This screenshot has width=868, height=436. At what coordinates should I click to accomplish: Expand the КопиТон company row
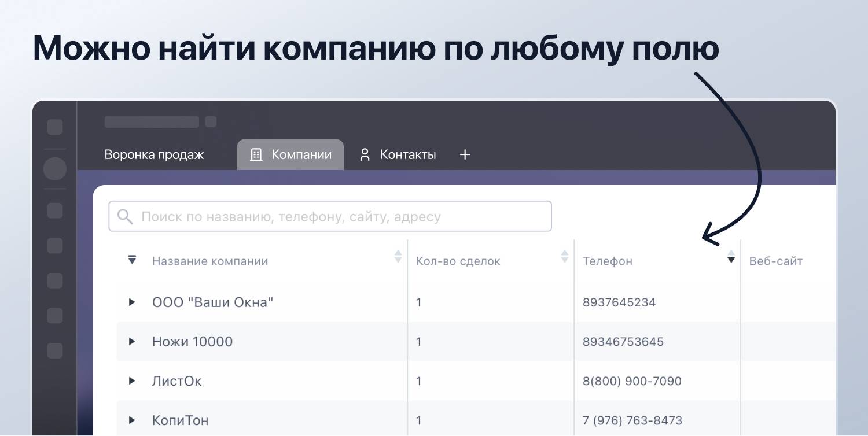(x=132, y=420)
